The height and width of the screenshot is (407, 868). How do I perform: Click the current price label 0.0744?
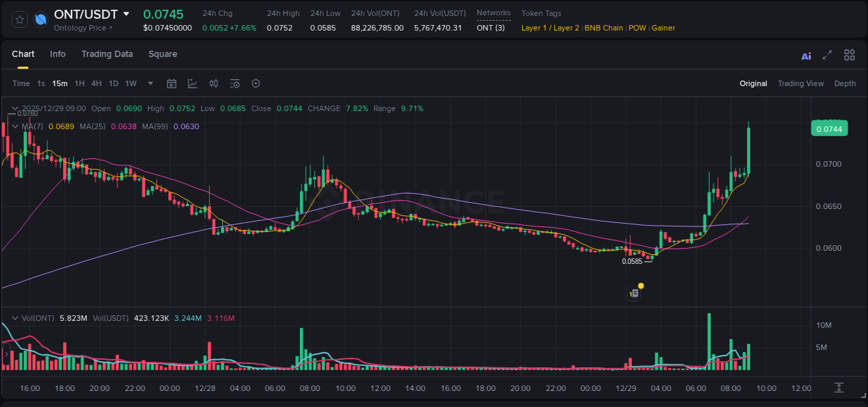coord(829,128)
